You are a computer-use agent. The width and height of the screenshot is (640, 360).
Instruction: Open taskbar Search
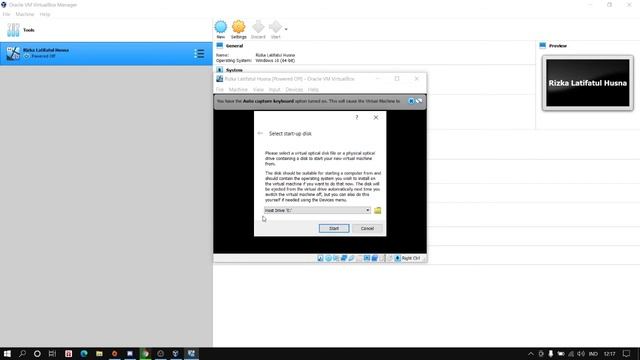(22, 354)
